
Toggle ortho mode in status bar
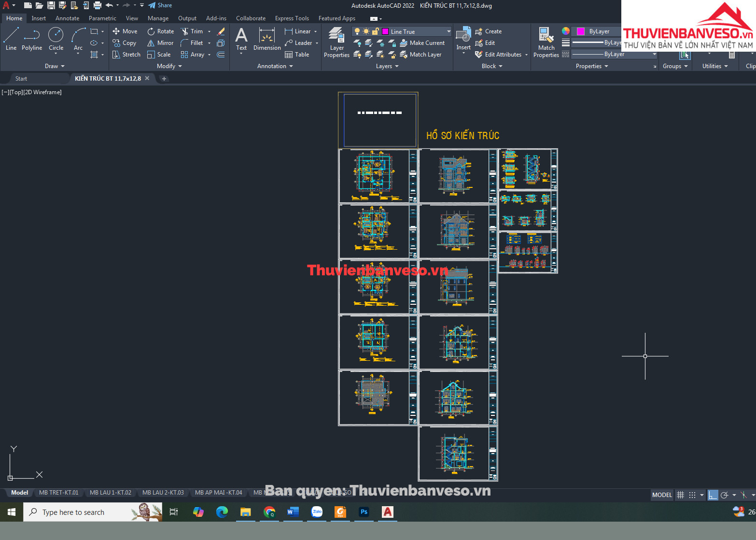(x=713, y=495)
